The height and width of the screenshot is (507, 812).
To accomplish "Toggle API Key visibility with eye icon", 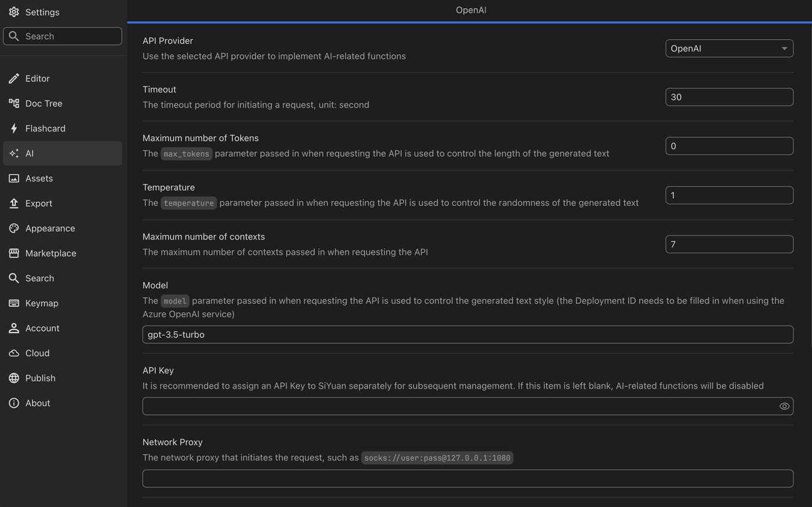I will [x=784, y=406].
